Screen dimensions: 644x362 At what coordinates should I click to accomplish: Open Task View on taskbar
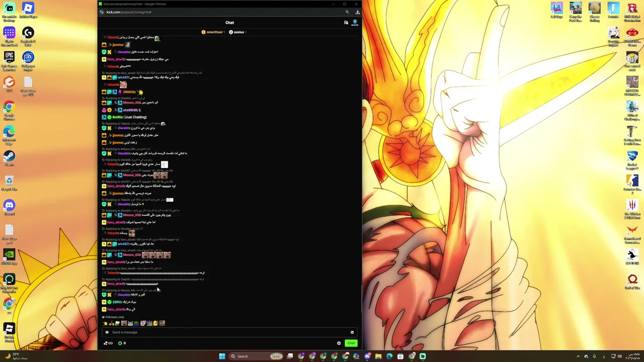tap(290, 356)
